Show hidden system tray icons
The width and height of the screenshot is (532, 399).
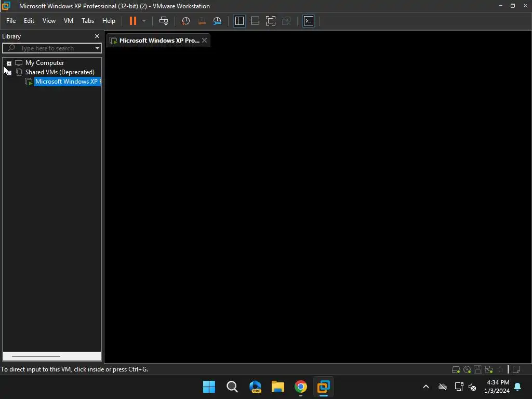click(x=426, y=387)
